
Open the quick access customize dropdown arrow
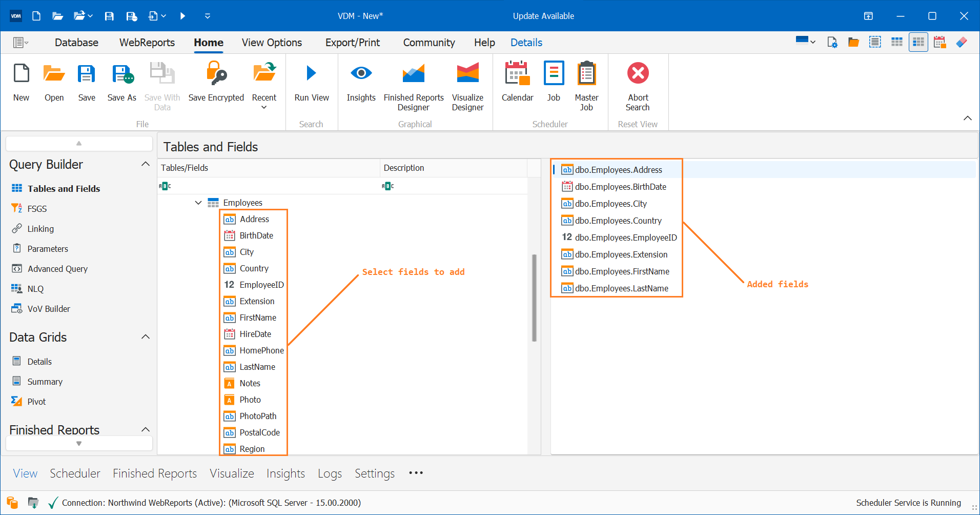tap(208, 16)
